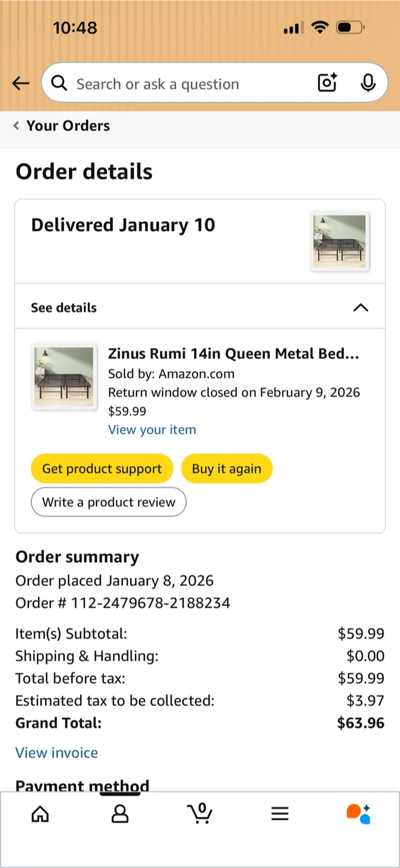Screen dimensions: 400x868
Task: Collapse the See details section
Action: point(360,307)
